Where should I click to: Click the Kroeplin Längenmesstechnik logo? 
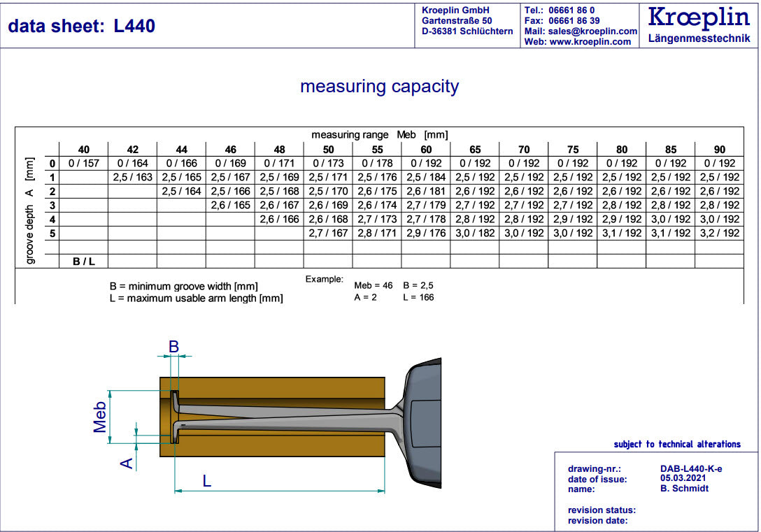click(699, 24)
